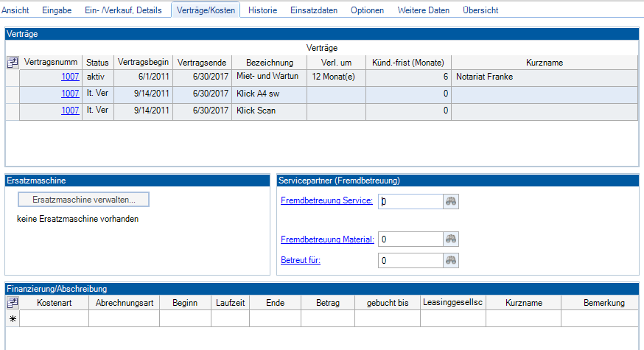Screen dimensions: 644x350
Task: Click binoculars search icon for Fremdbetreuung Material
Action: pyautogui.click(x=451, y=239)
